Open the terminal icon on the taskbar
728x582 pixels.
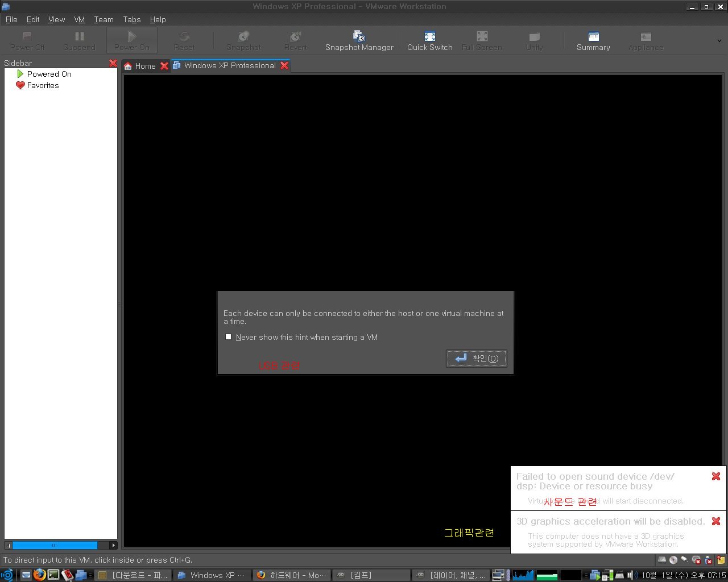[x=53, y=575]
